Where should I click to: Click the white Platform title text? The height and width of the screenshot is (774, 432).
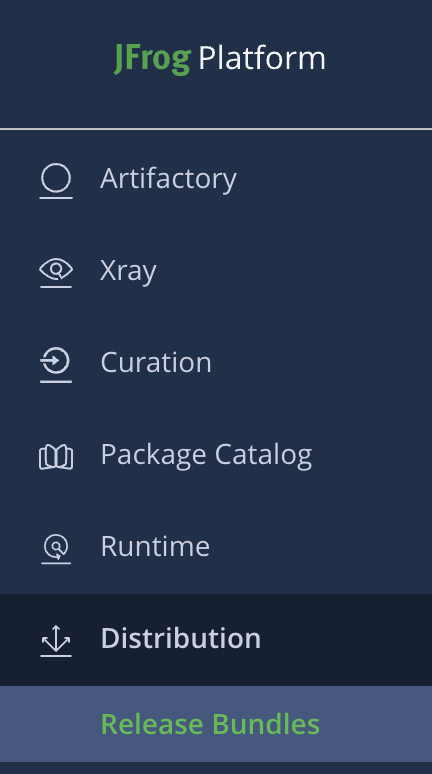pyautogui.click(x=262, y=59)
